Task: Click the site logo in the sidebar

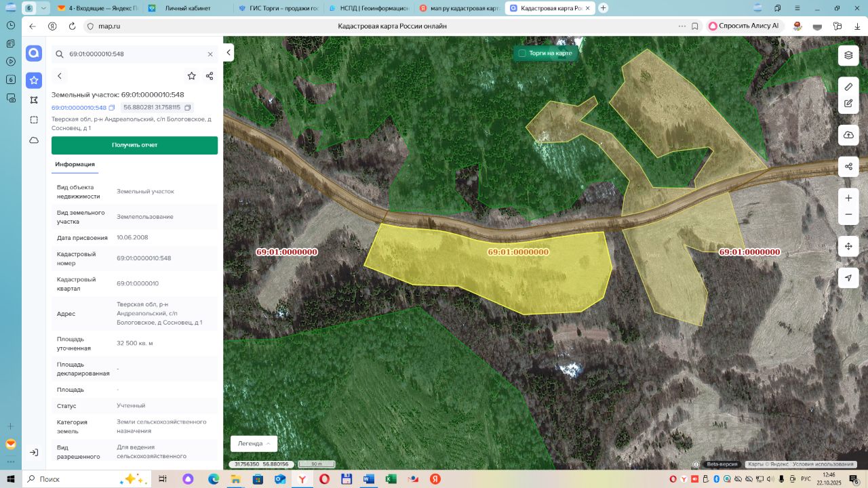Action: (34, 54)
